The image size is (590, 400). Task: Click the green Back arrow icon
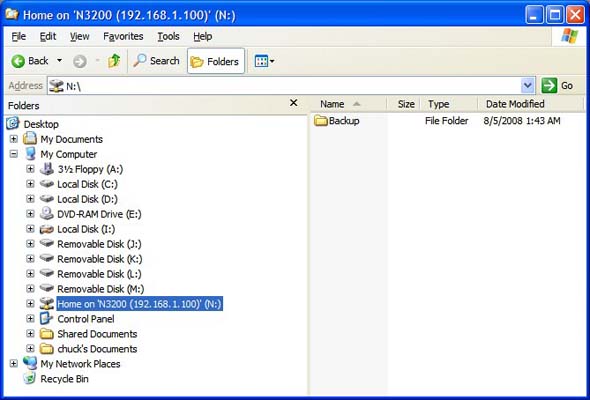pyautogui.click(x=18, y=61)
